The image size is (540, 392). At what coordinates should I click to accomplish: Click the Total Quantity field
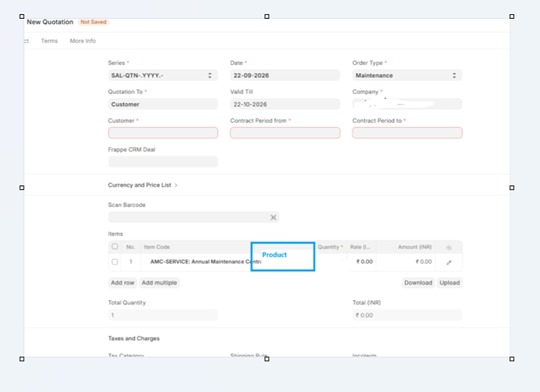click(x=163, y=315)
